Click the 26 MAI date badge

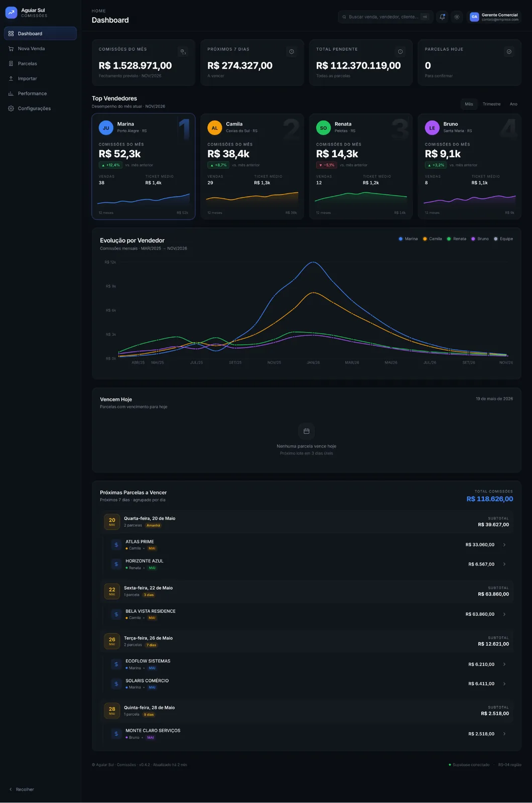pyautogui.click(x=112, y=641)
